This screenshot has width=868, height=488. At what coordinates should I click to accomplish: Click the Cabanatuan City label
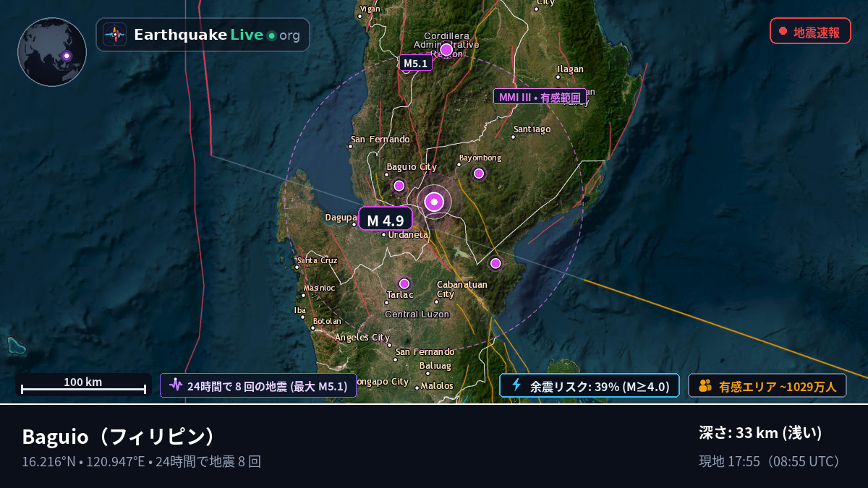tap(461, 289)
